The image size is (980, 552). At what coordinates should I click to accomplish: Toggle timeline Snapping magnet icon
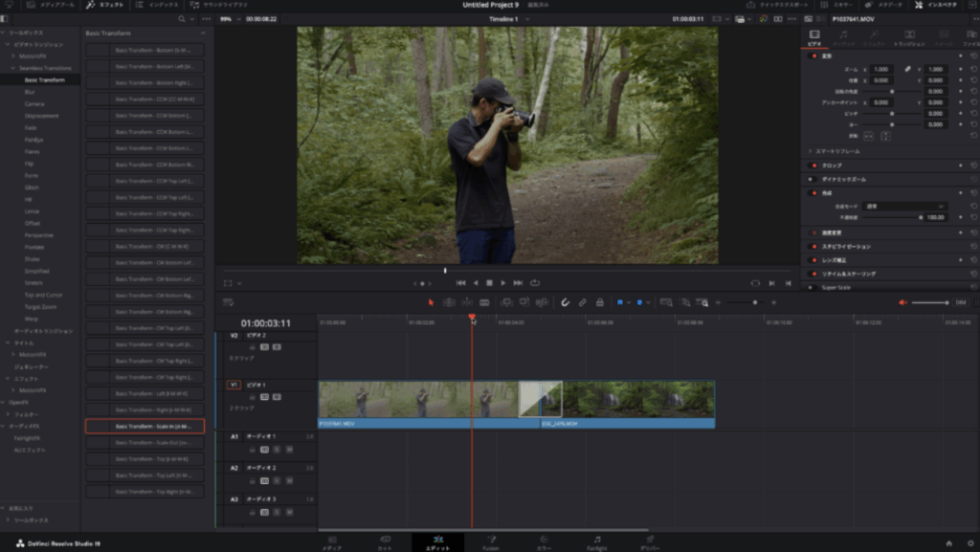click(x=565, y=303)
